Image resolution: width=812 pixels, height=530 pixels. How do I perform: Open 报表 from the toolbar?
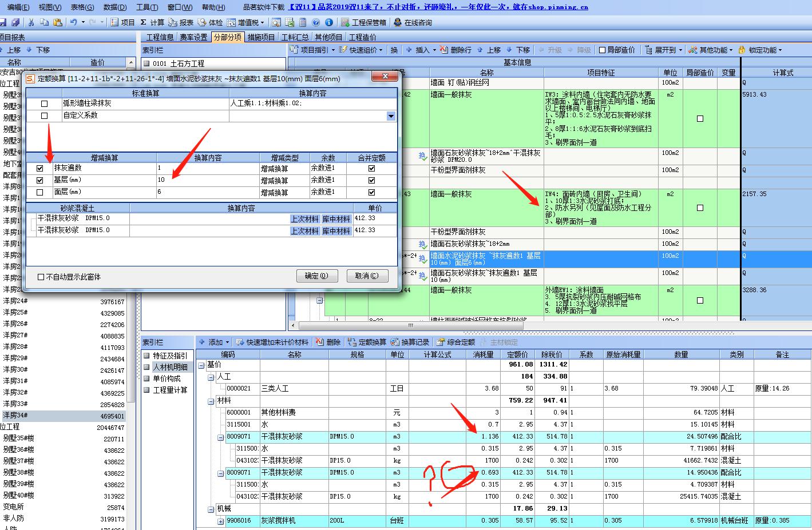(181, 22)
